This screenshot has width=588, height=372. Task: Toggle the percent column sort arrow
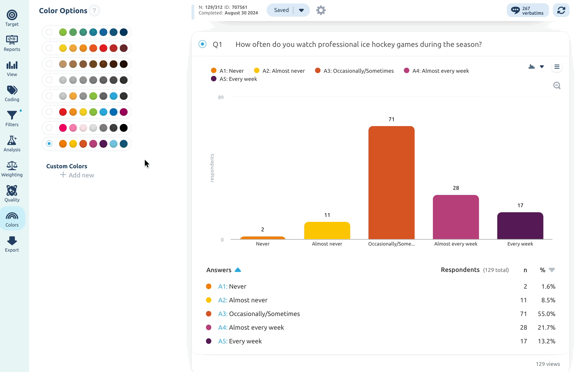point(552,270)
